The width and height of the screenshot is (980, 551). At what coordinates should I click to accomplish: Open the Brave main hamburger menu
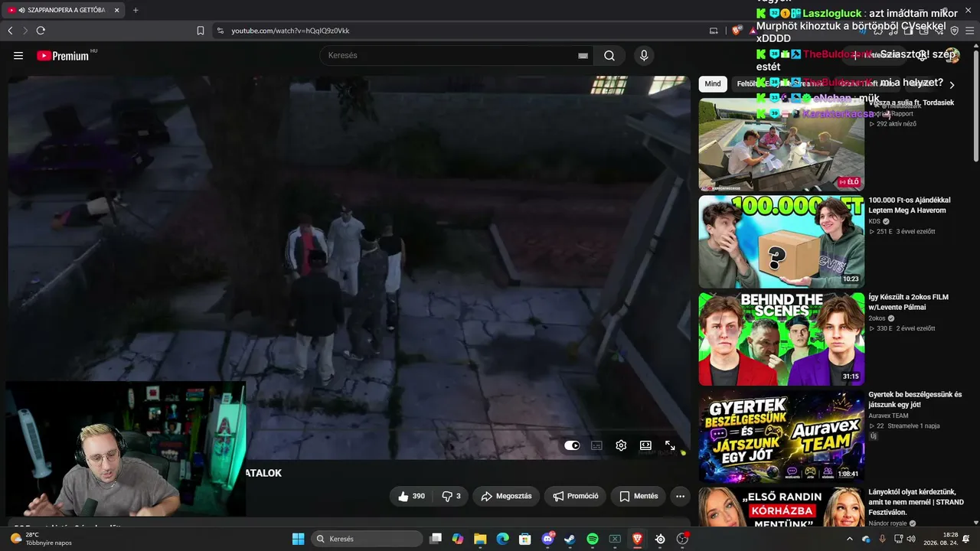pyautogui.click(x=969, y=31)
